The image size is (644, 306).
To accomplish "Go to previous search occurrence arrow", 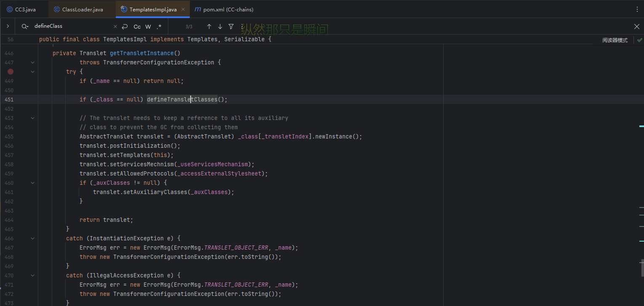I will click(209, 27).
